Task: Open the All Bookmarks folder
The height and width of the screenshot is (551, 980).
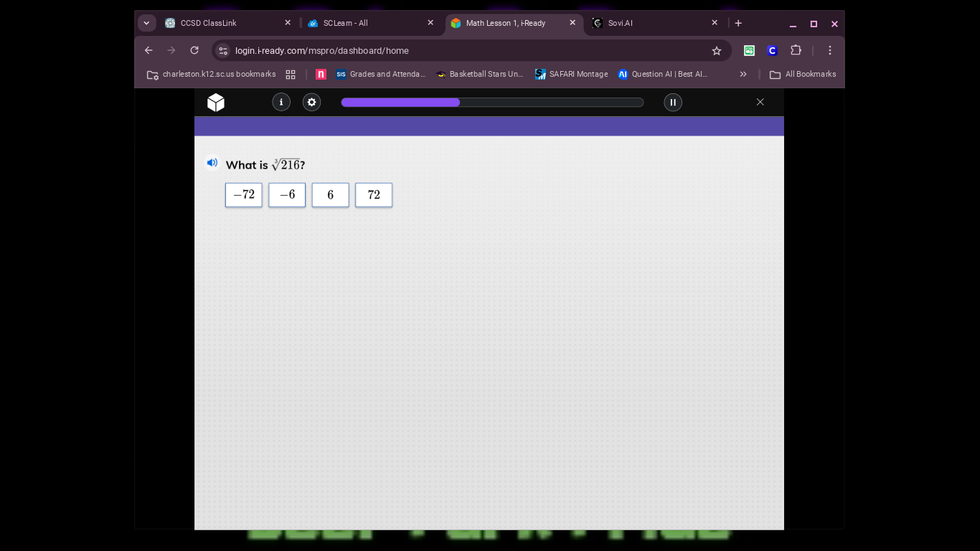Action: pyautogui.click(x=803, y=74)
